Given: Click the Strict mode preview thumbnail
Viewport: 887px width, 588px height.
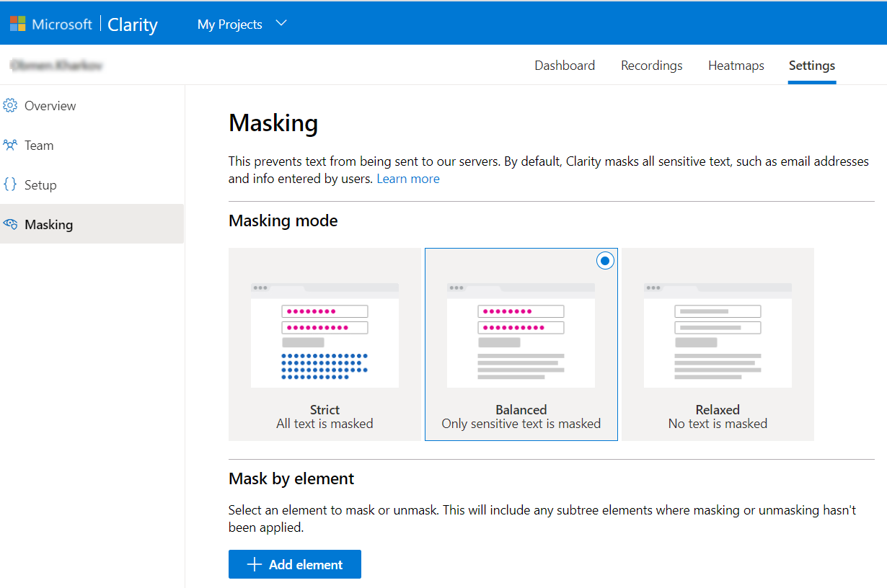Looking at the screenshot, I should click(x=325, y=335).
